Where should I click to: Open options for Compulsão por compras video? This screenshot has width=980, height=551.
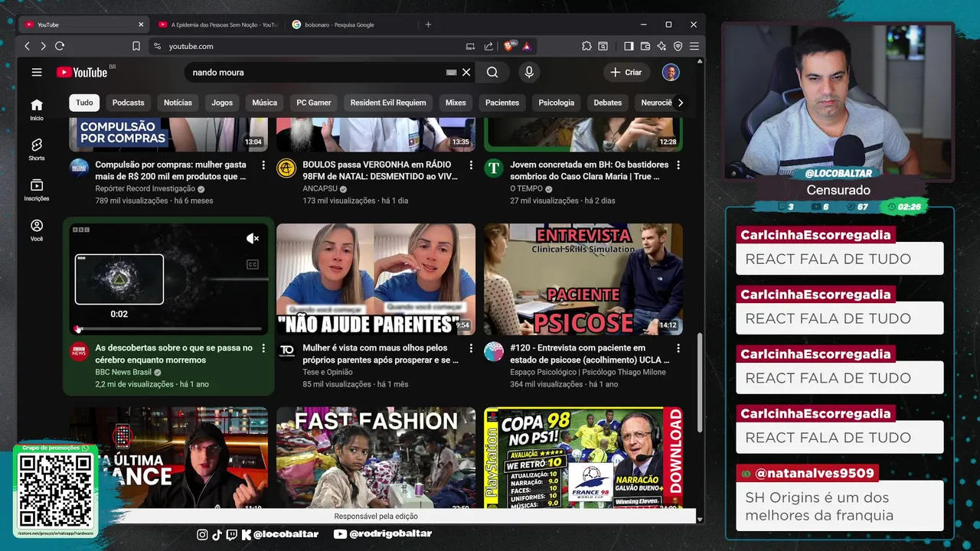coord(263,165)
